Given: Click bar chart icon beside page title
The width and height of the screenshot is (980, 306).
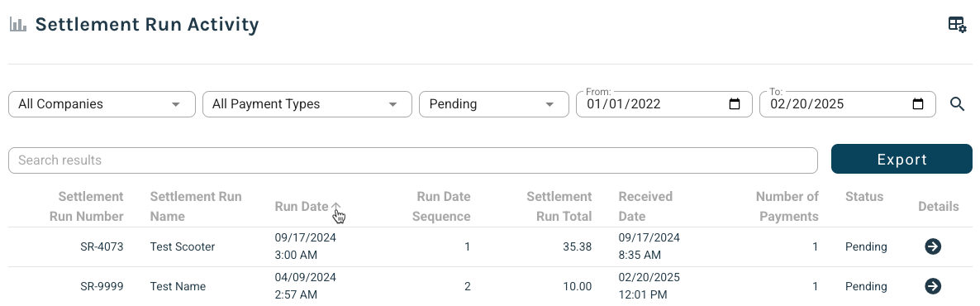Looking at the screenshot, I should pos(18,25).
